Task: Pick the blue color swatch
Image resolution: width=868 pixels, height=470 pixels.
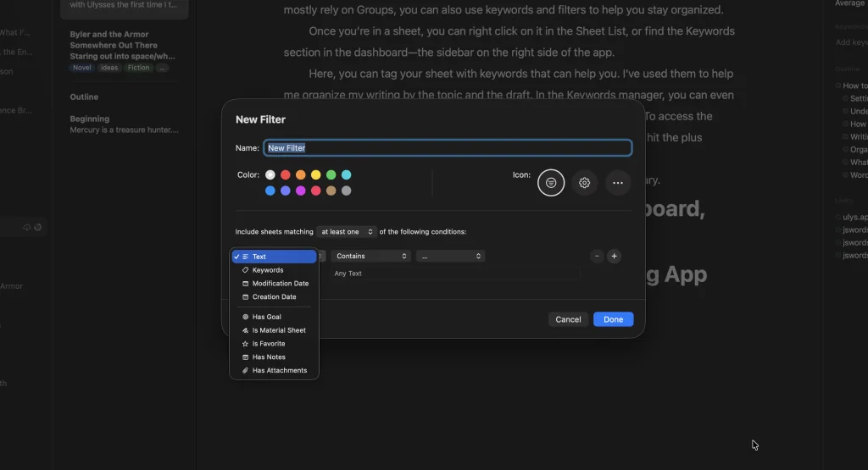Action: tap(270, 191)
